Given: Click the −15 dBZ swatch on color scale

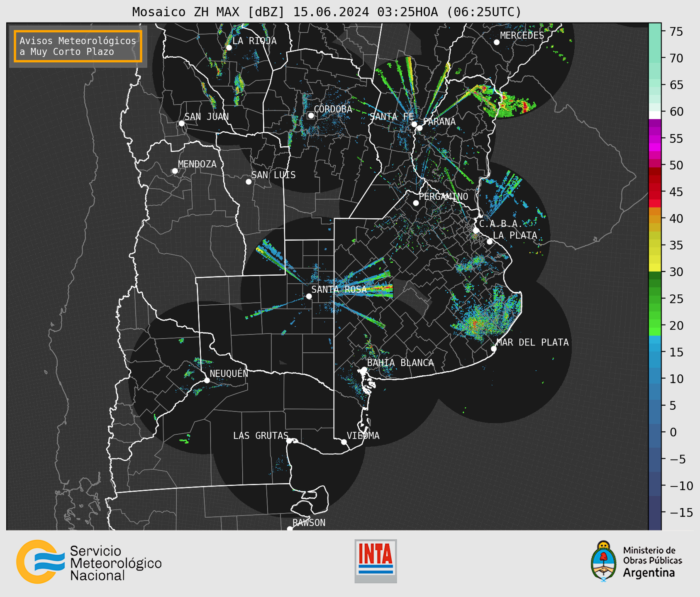Looking at the screenshot, I should coord(655,512).
